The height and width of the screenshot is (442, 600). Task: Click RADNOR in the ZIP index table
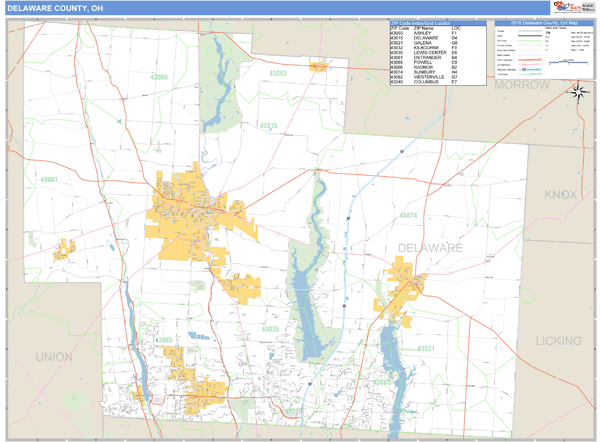[423, 67]
